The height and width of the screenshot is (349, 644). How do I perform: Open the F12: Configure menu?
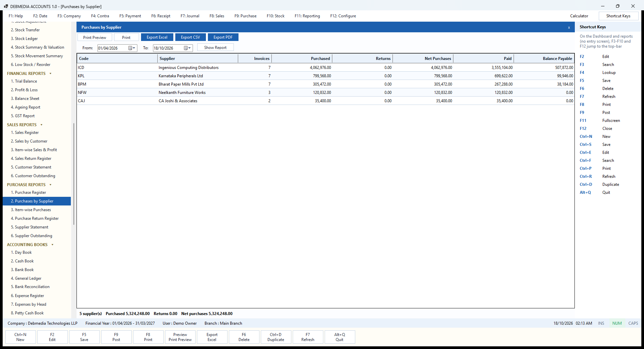click(343, 16)
